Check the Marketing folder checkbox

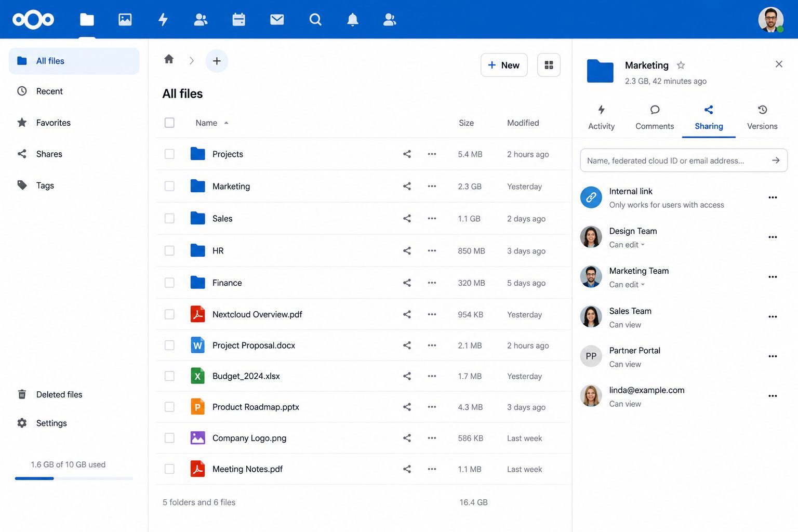[169, 186]
